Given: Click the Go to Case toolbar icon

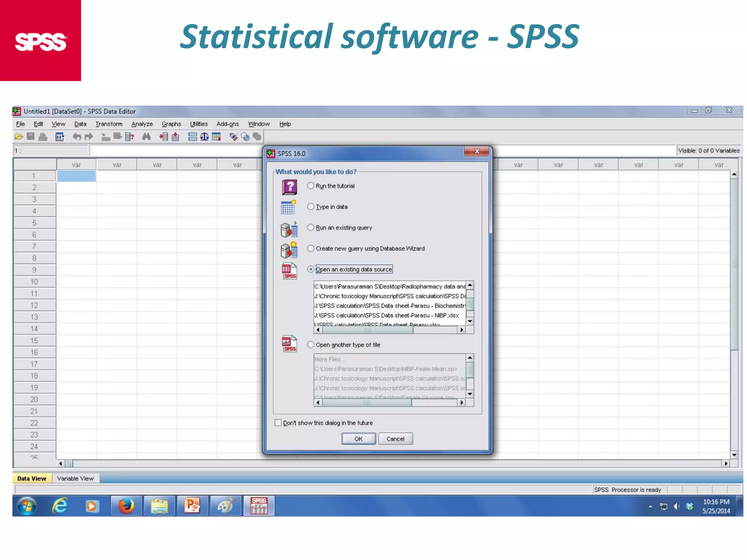Looking at the screenshot, I should tap(106, 137).
